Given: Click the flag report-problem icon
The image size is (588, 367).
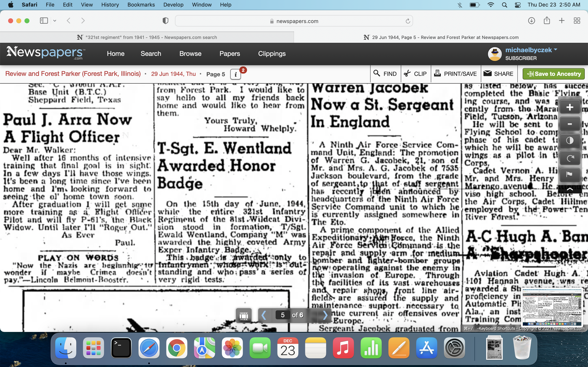Looking at the screenshot, I should pos(570,174).
